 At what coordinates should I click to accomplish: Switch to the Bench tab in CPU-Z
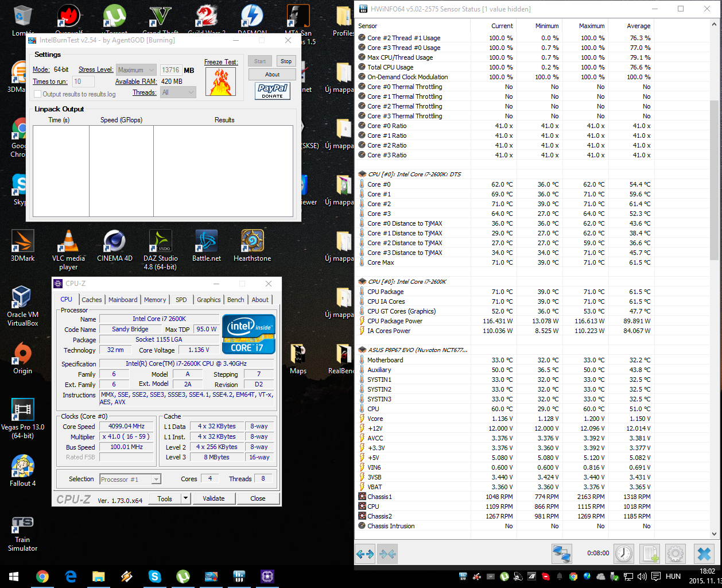tap(236, 300)
